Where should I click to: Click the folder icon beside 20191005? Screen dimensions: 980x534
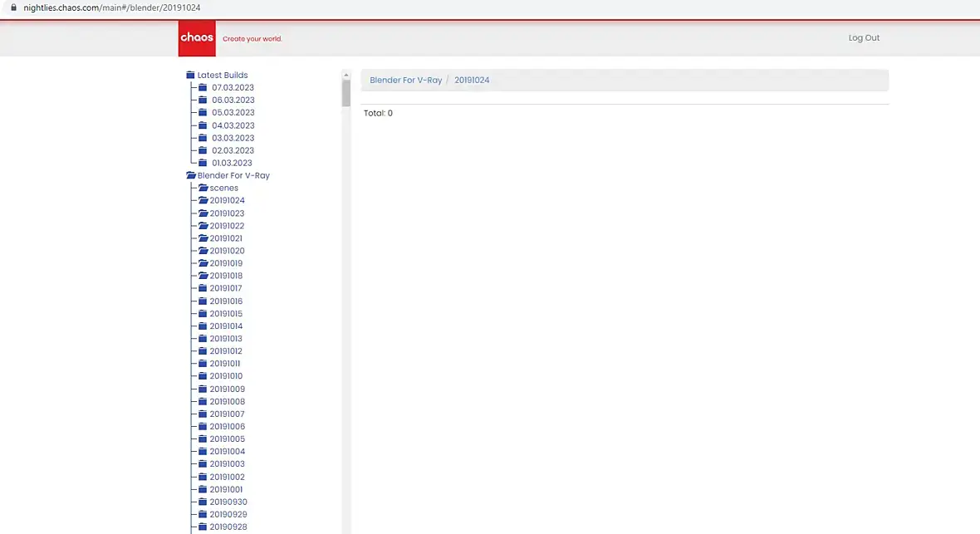pos(203,439)
